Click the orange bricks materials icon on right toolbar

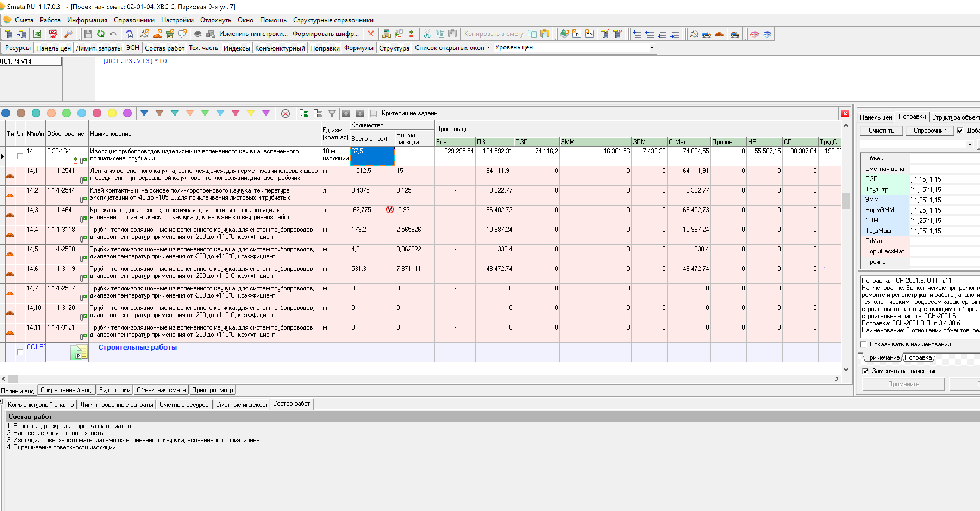coord(719,34)
